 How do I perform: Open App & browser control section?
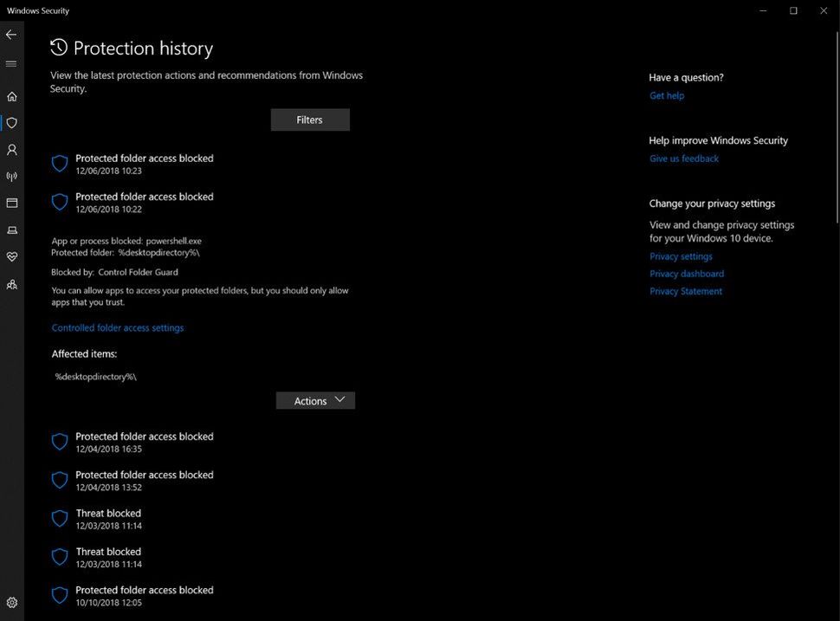[x=11, y=203]
